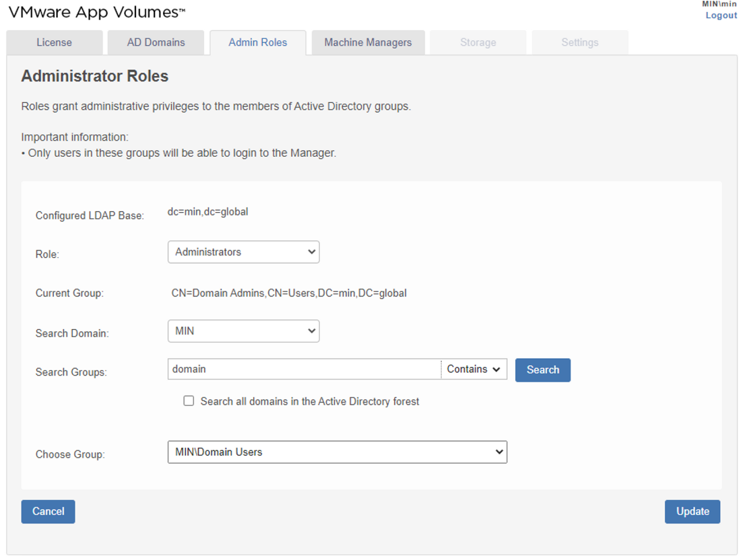Click the Cancel button
The width and height of the screenshot is (745, 560).
(48, 512)
